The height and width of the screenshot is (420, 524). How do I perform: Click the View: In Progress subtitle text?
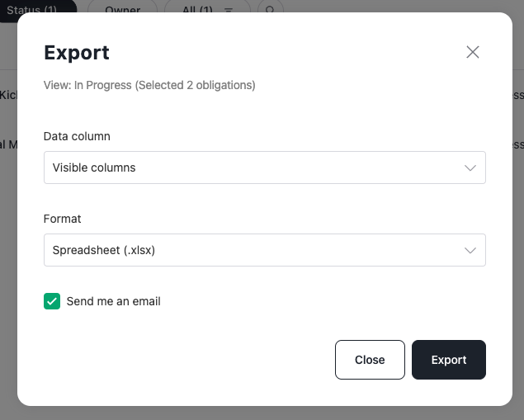point(149,85)
